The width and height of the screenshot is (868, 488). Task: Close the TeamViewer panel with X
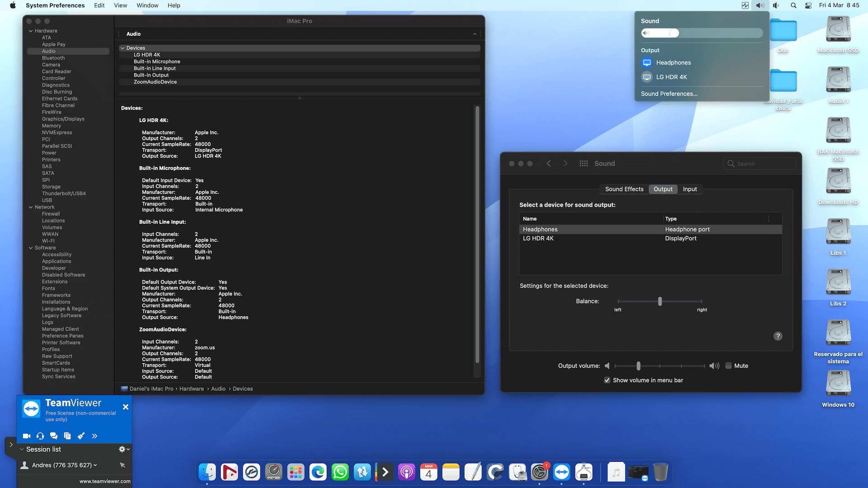pyautogui.click(x=126, y=407)
